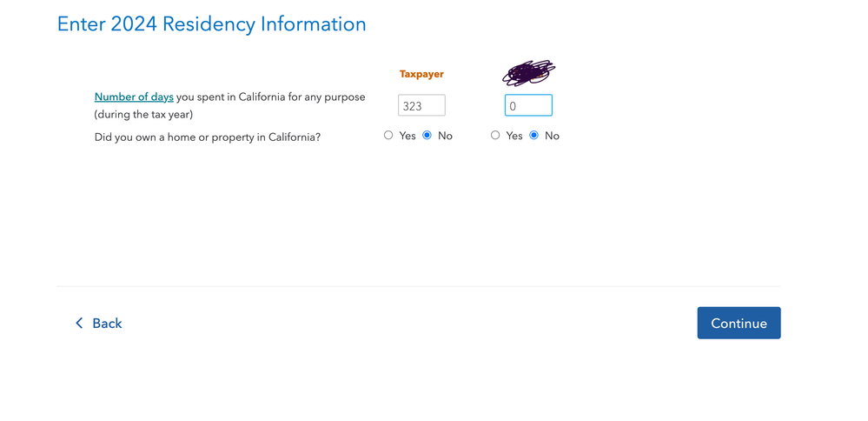Click the Yes label text in scribbled-name column

[514, 136]
